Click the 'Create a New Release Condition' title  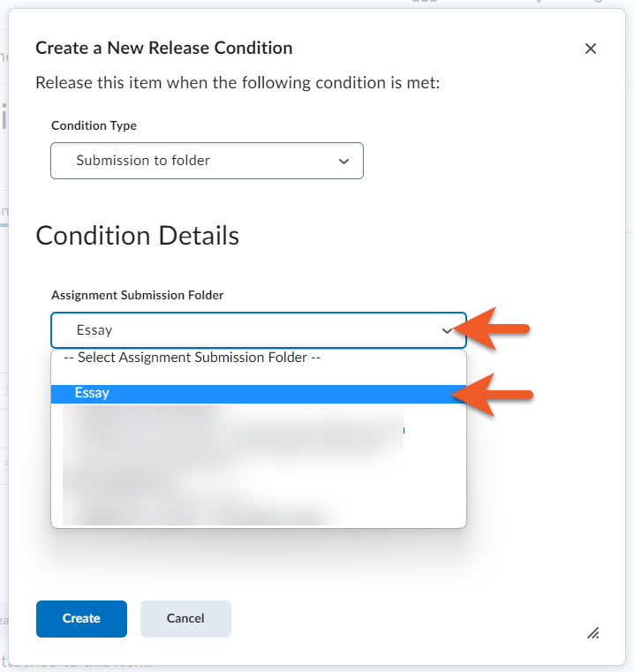[x=164, y=48]
